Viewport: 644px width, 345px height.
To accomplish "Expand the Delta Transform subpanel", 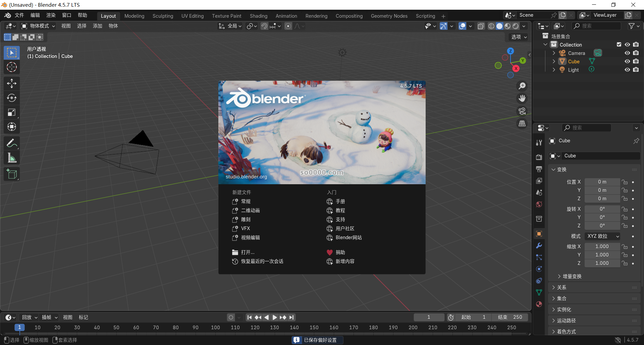I will click(559, 276).
